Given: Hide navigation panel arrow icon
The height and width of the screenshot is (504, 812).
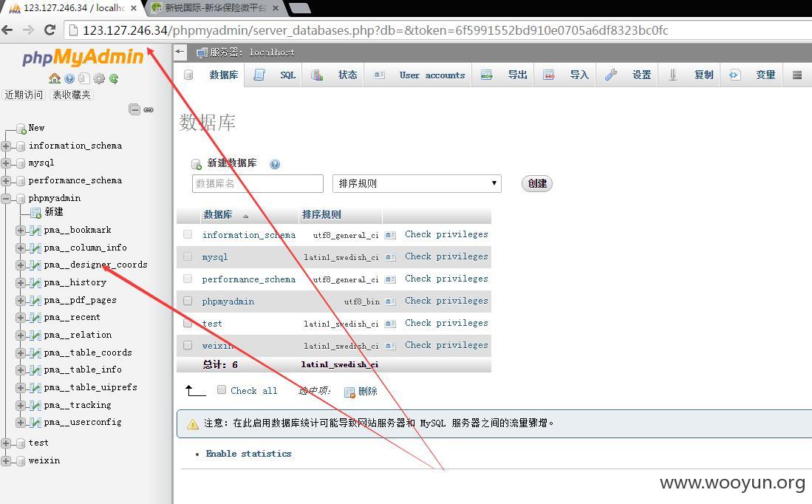Looking at the screenshot, I should [x=180, y=51].
